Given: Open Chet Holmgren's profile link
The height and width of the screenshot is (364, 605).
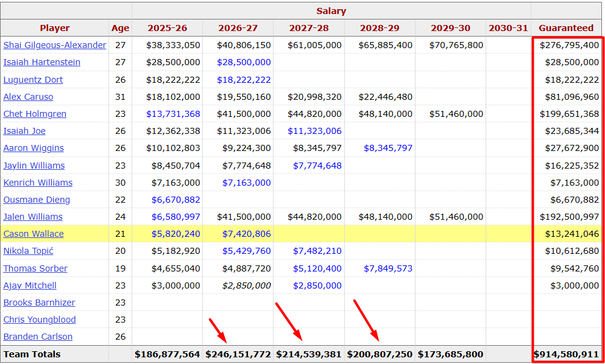Looking at the screenshot, I should 35,114.
